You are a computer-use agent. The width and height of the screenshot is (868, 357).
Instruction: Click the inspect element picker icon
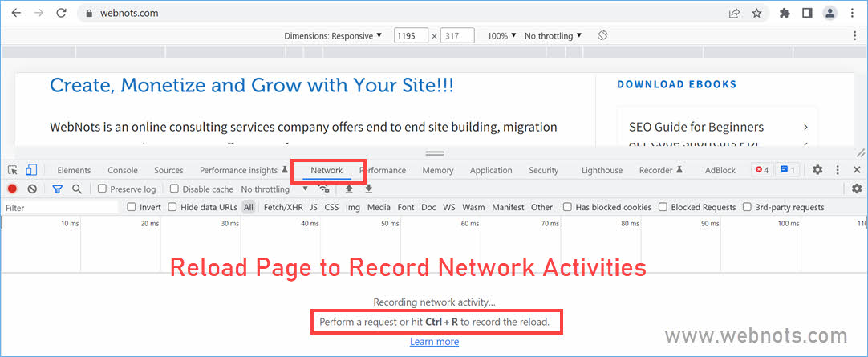[13, 170]
